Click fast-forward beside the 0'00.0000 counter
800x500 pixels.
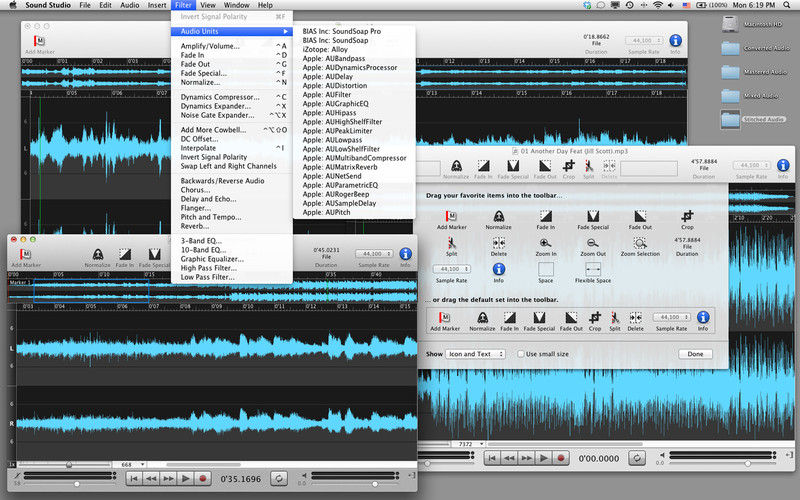coord(527,458)
